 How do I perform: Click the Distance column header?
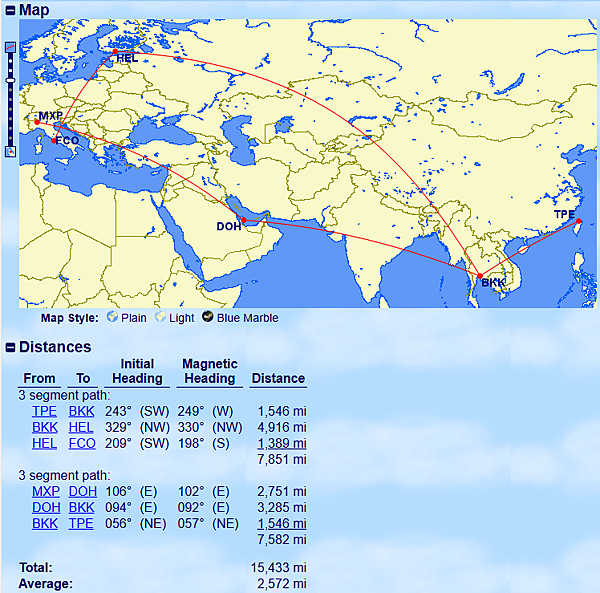point(278,378)
